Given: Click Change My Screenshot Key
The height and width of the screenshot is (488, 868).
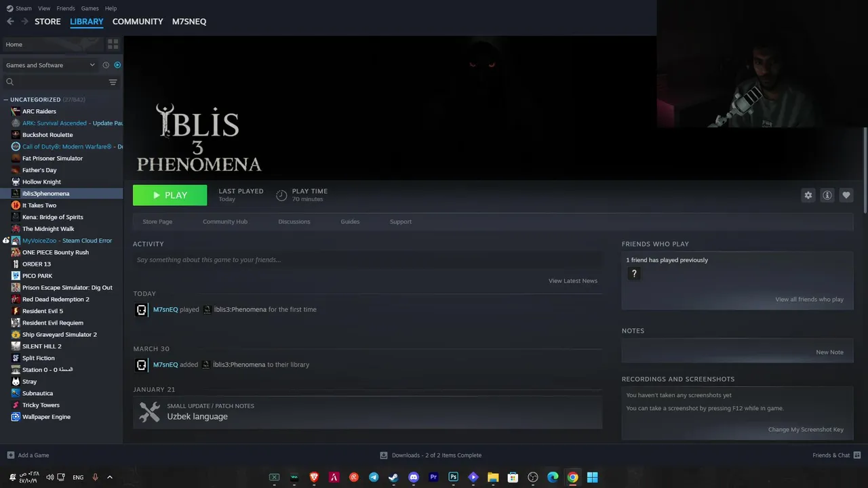Looking at the screenshot, I should pos(806,429).
